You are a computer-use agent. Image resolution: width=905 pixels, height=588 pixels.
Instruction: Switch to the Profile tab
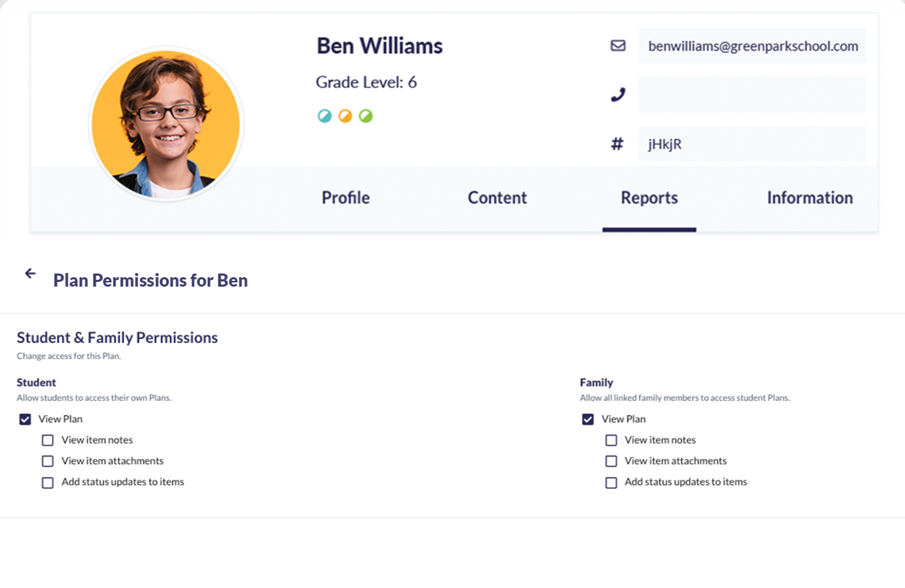tap(345, 198)
